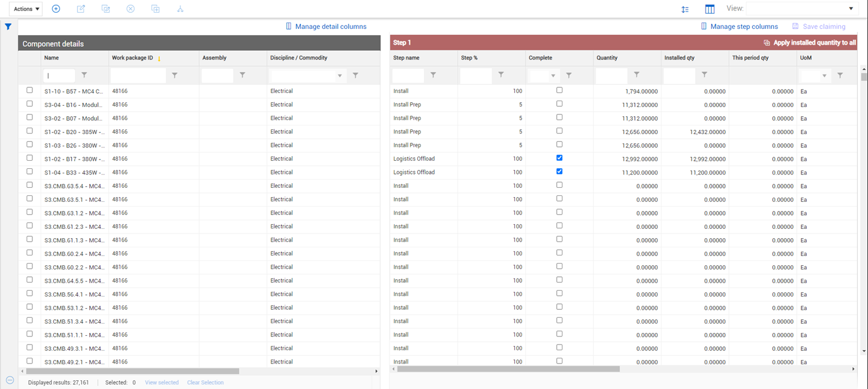The width and height of the screenshot is (868, 389).
Task: Click the step grid horizontal scrollbar thumb
Action: coord(509,369)
